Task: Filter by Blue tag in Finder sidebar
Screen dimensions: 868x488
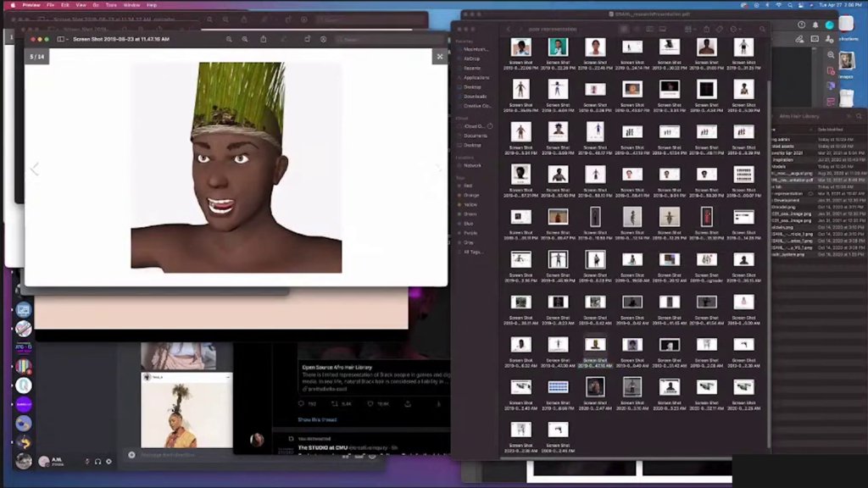Action: click(468, 224)
